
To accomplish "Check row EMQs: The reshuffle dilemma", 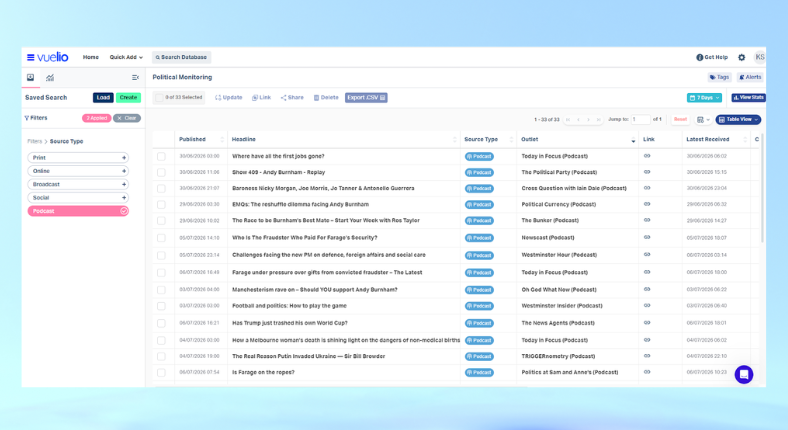I will tap(161, 204).
